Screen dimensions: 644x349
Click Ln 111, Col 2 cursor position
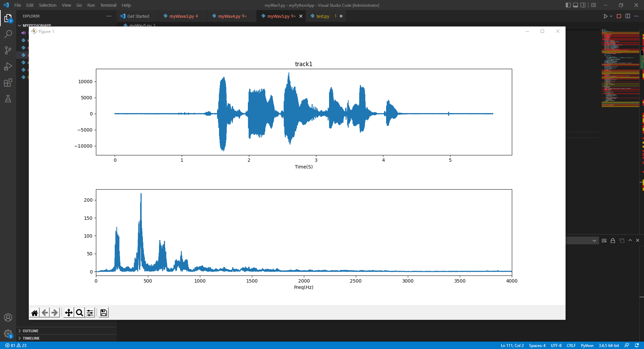point(512,345)
